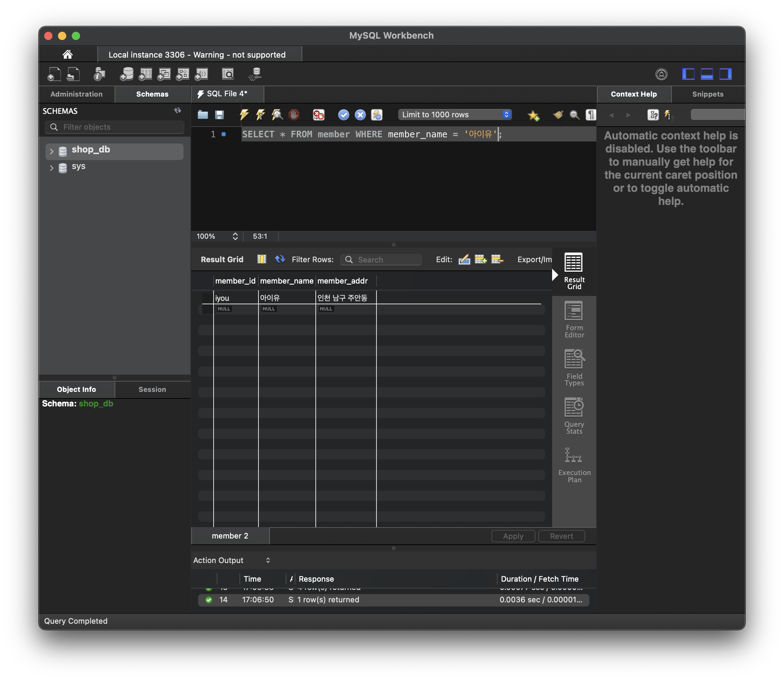Open find panel with magnifier icon
The image size is (784, 681).
pyautogui.click(x=575, y=115)
